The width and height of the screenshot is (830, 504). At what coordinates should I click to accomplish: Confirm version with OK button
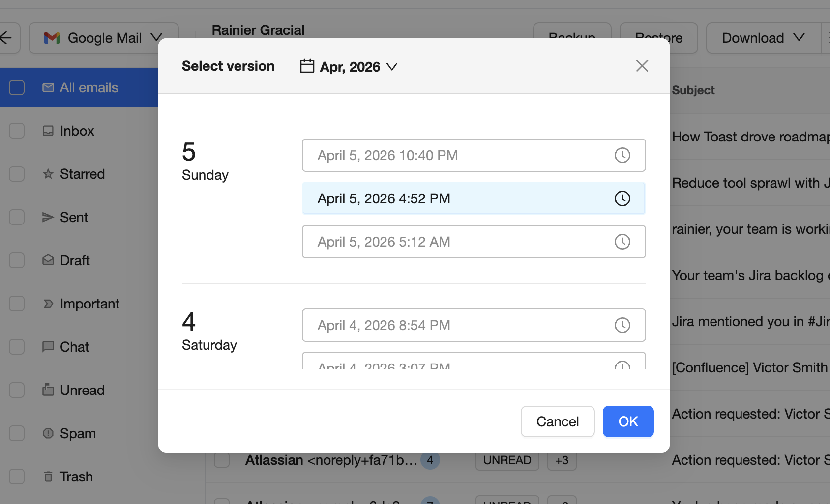(628, 421)
